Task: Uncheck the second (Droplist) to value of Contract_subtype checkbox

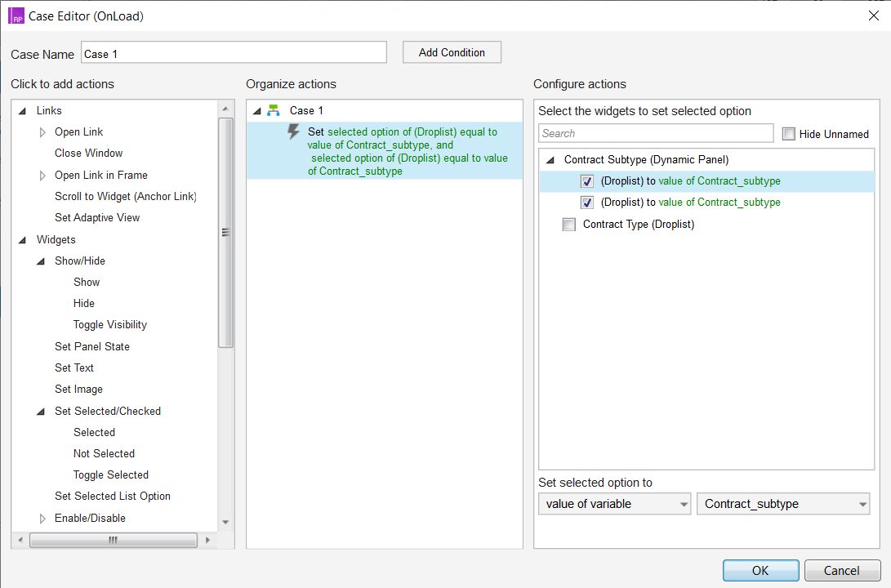Action: 587,203
